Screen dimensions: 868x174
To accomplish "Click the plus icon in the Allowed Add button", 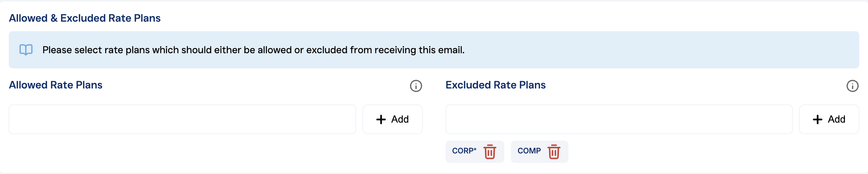I will pyautogui.click(x=381, y=119).
